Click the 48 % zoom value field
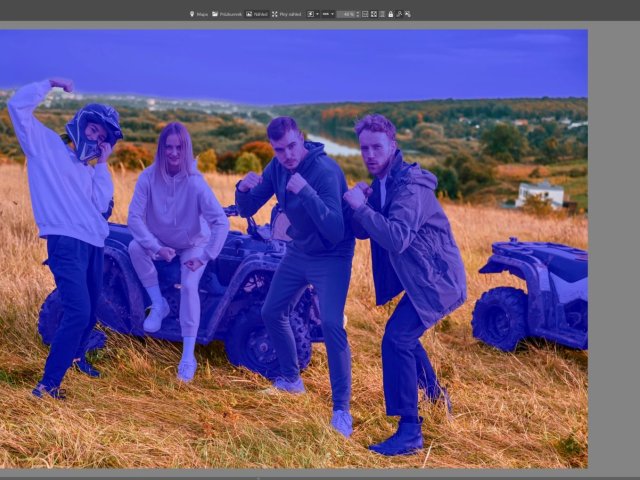Screen dimensions: 640x480 click(346, 14)
